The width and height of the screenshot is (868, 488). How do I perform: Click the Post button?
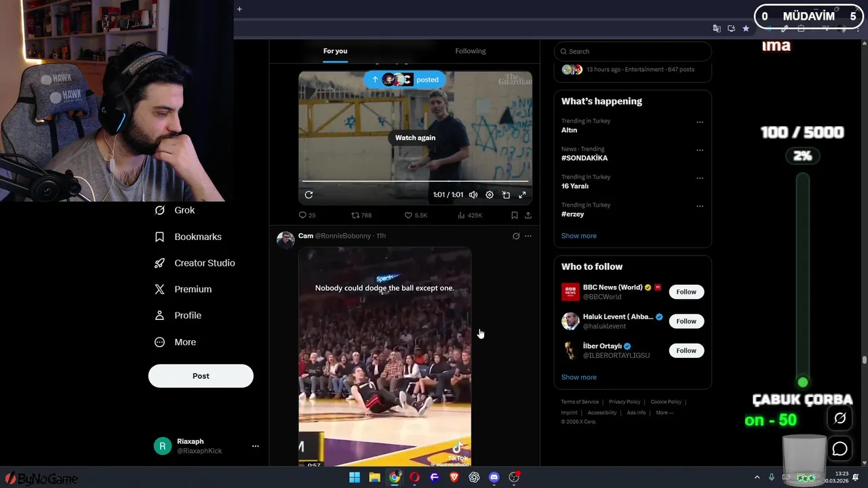point(201,375)
